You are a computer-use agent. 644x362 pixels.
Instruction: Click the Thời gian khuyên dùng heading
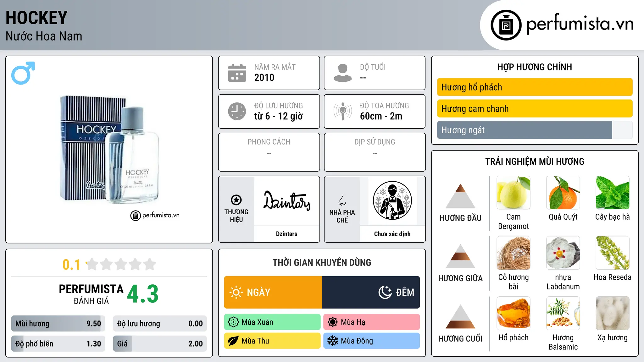(x=322, y=262)
